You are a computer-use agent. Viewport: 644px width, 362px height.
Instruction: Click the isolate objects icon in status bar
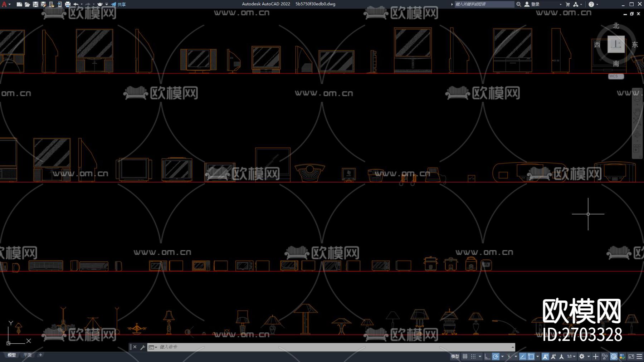(x=605, y=356)
